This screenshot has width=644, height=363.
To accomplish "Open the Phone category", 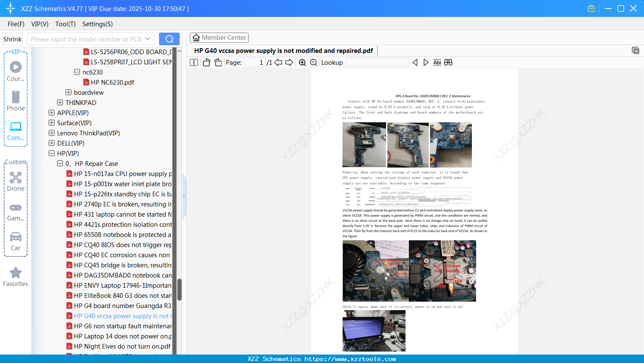I will click(x=16, y=101).
